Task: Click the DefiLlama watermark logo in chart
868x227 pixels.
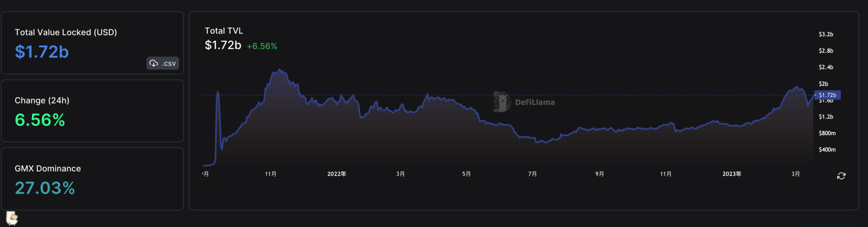Action: (x=524, y=102)
